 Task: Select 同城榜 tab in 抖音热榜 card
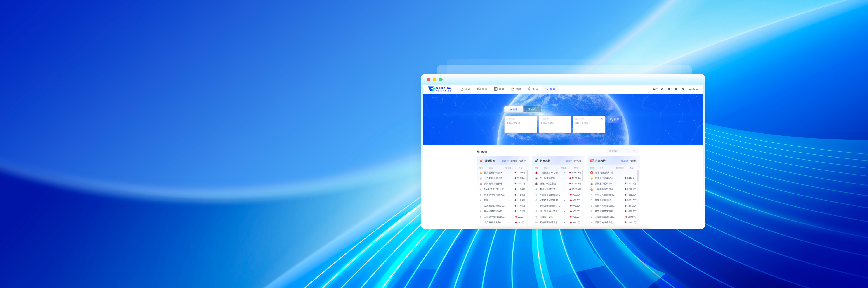tap(577, 161)
